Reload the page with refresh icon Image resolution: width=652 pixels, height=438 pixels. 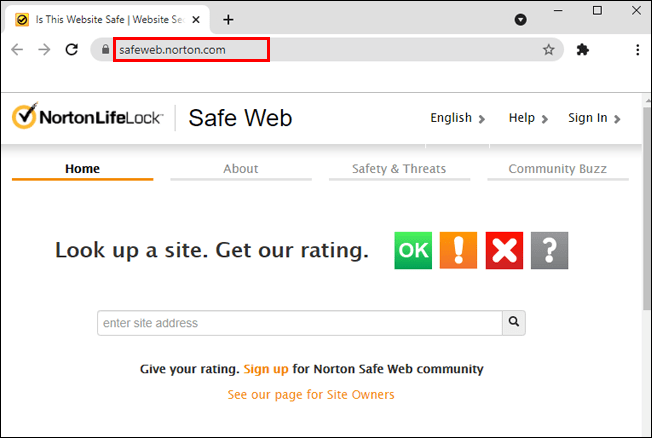point(72,49)
